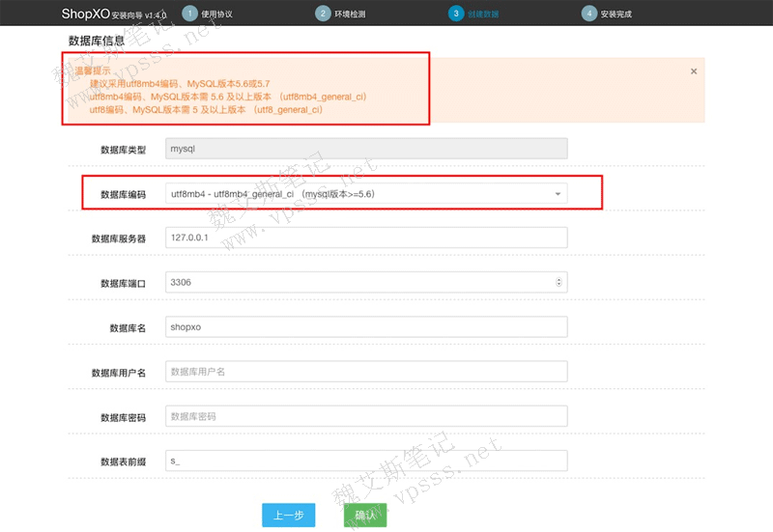Focus the 数据表前缀 field with s_
Screen dimensions: 773x532
[x=366, y=462]
